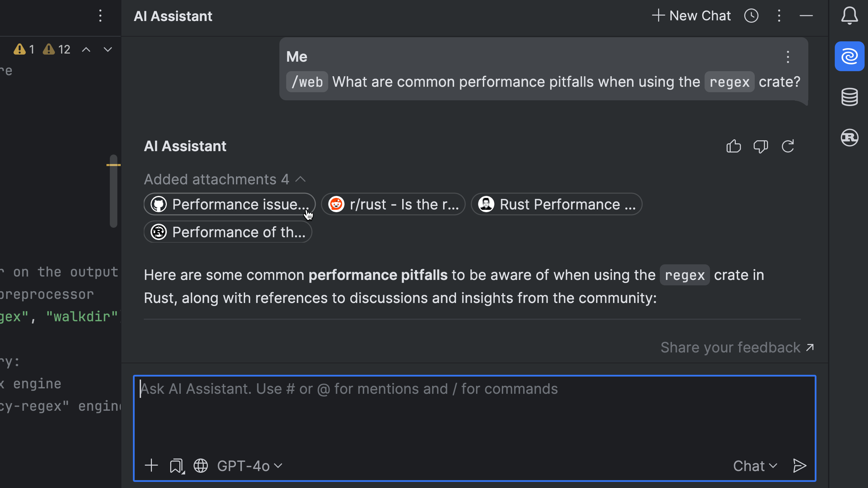Open the GPT-4o model dropdown
868x488 pixels.
[x=250, y=466]
